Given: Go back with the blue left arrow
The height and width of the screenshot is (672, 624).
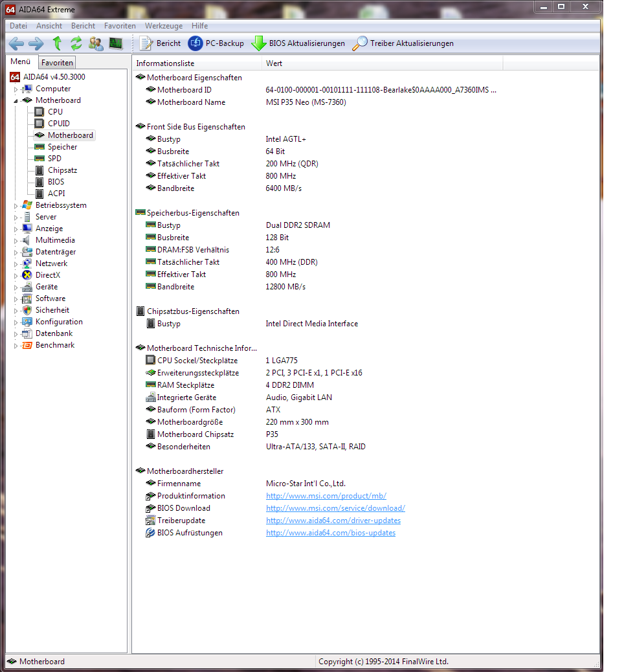Looking at the screenshot, I should 16,43.
